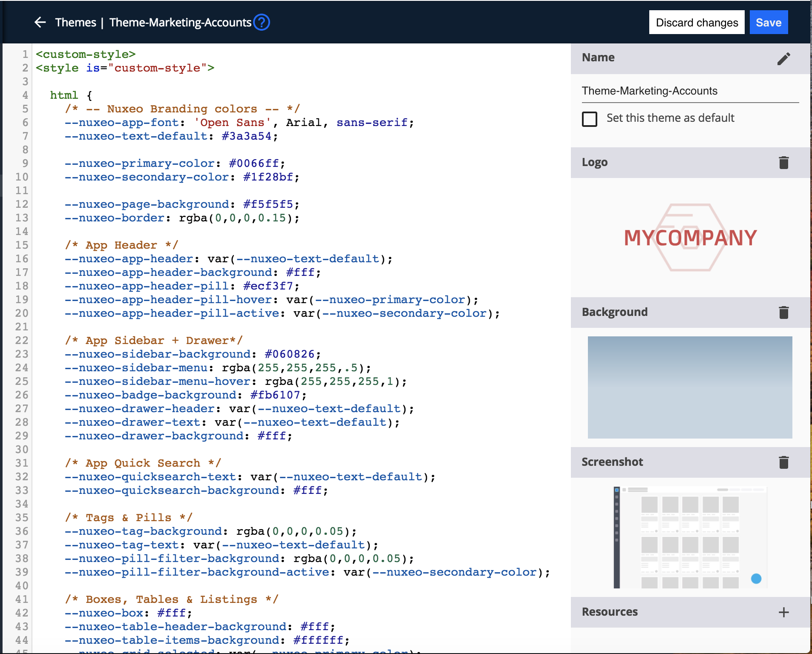The image size is (812, 654).
Task: Click the '--nuxeo-pill-filter-background-active' line
Action: pos(307,572)
